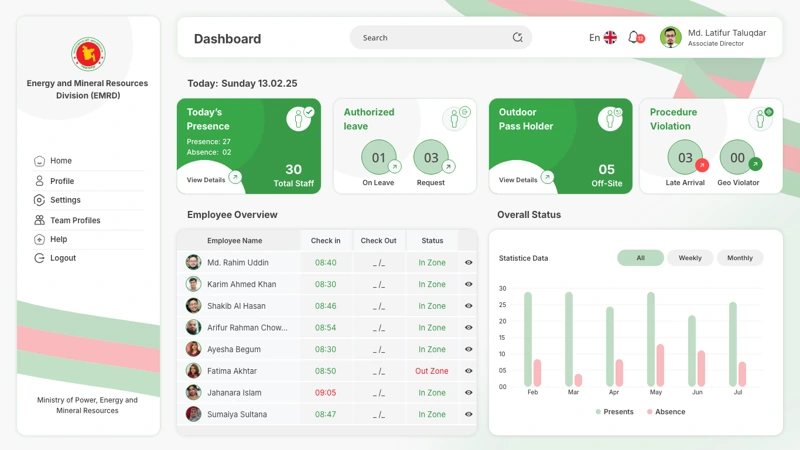Click the Logout menu label
Screen dimensions: 800x450
click(63, 258)
